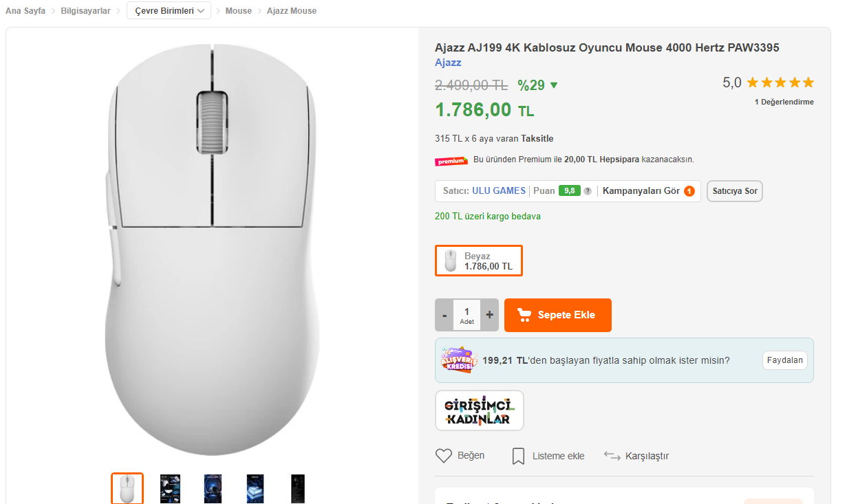Expand the %29 discount arrow
This screenshot has height=504, width=847.
point(554,85)
